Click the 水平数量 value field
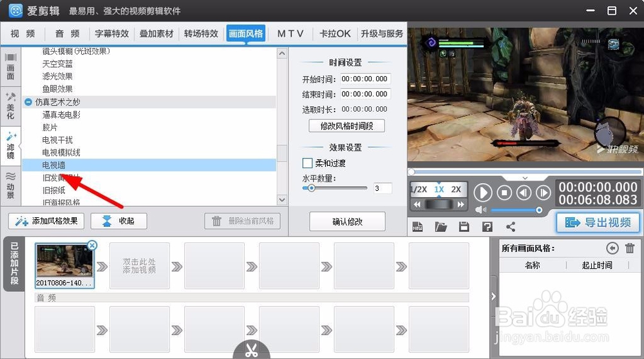This screenshot has width=644, height=359. (383, 188)
